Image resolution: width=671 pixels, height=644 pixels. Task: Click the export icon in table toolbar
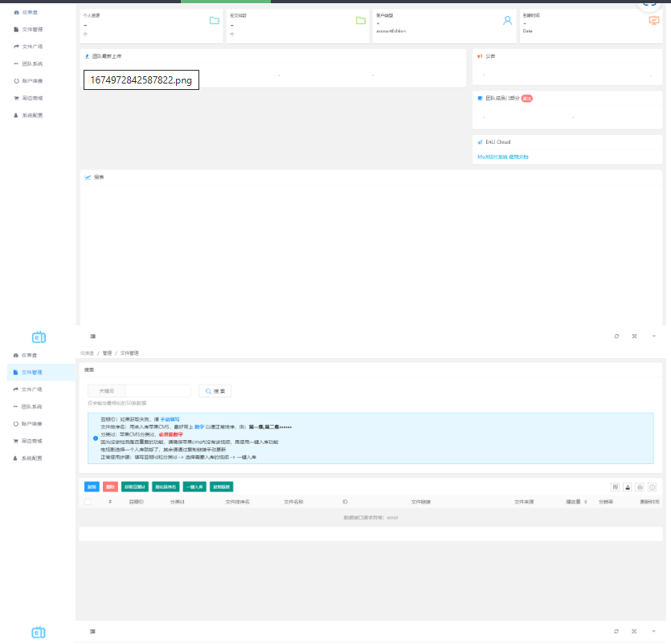628,487
